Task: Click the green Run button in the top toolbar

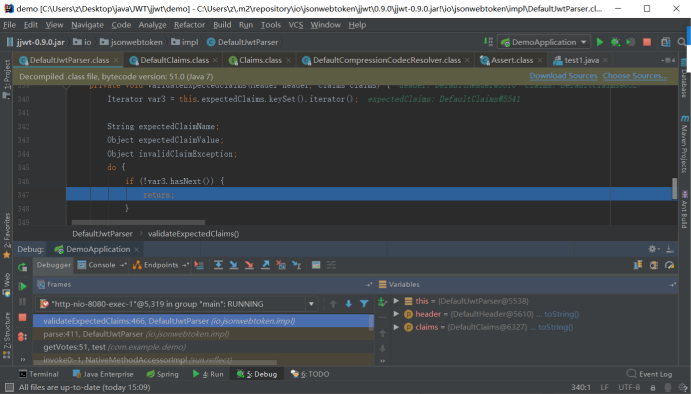Action: point(600,42)
